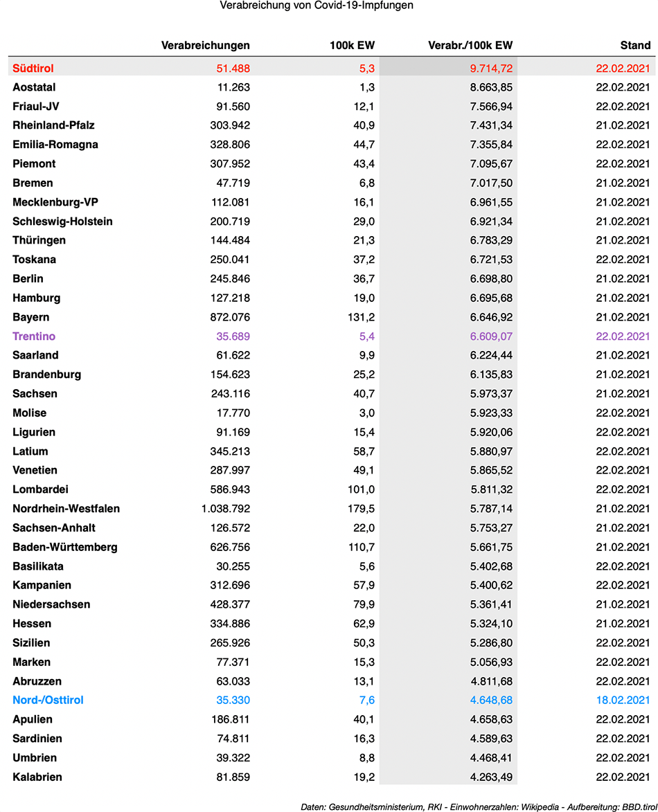Select the Baden-Württemberg row name
The height and width of the screenshot is (812, 658).
65,547
